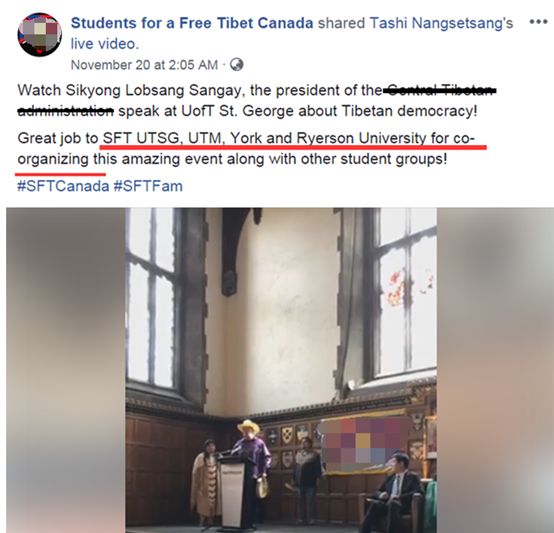Image resolution: width=554 pixels, height=533 pixels.
Task: Click the #SFTCanada hashtag
Action: coord(63,186)
